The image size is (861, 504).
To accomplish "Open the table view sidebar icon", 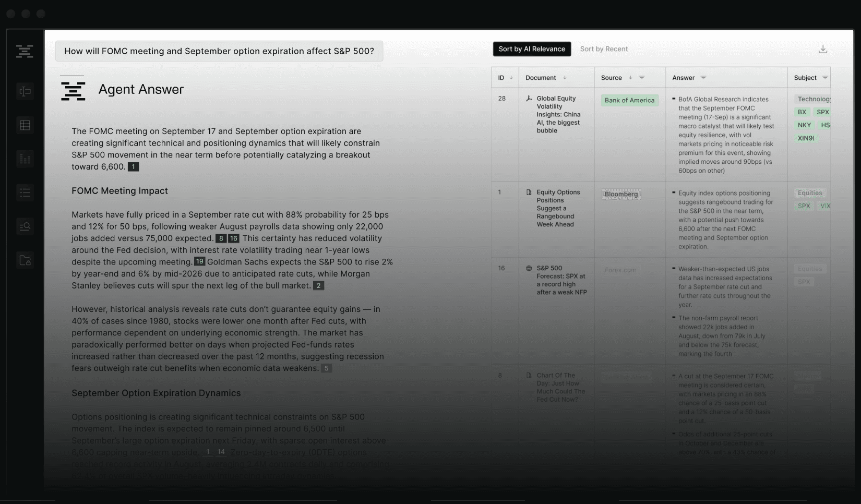I will pos(25,125).
